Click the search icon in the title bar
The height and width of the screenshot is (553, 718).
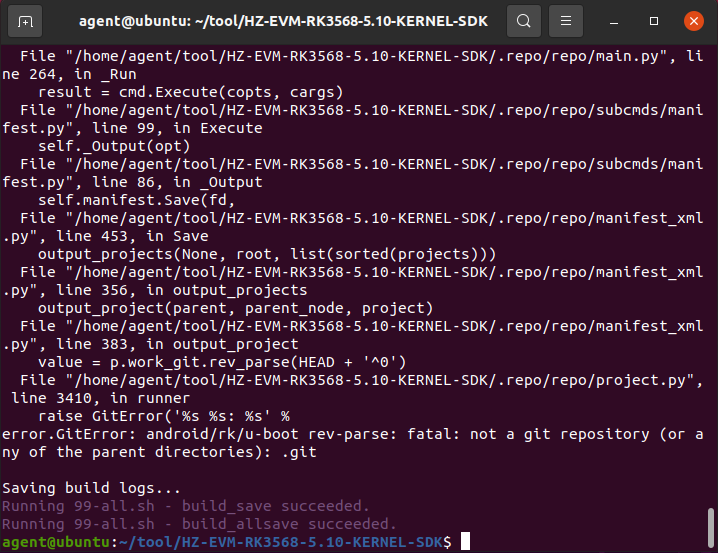click(x=522, y=21)
